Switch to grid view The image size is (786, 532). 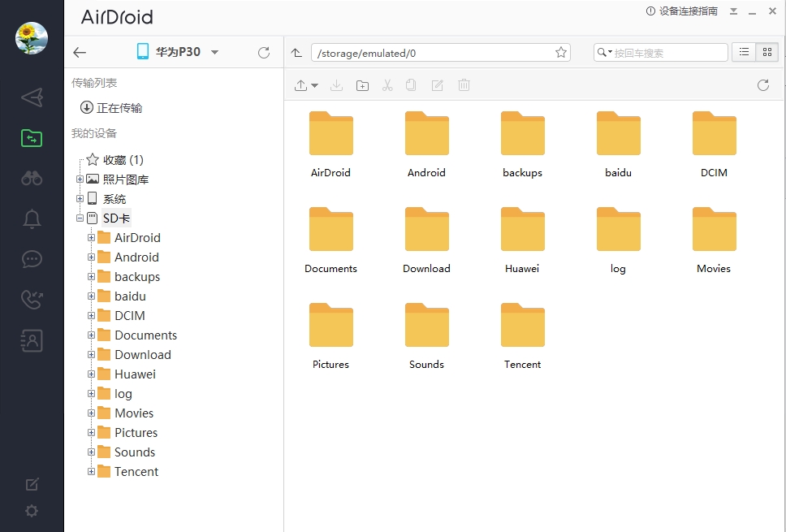tap(767, 52)
